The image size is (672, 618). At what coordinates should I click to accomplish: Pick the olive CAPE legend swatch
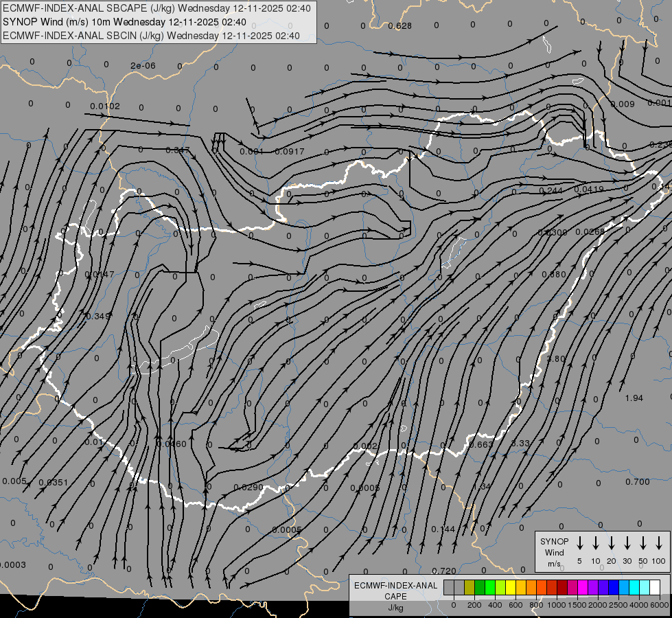click(x=470, y=587)
